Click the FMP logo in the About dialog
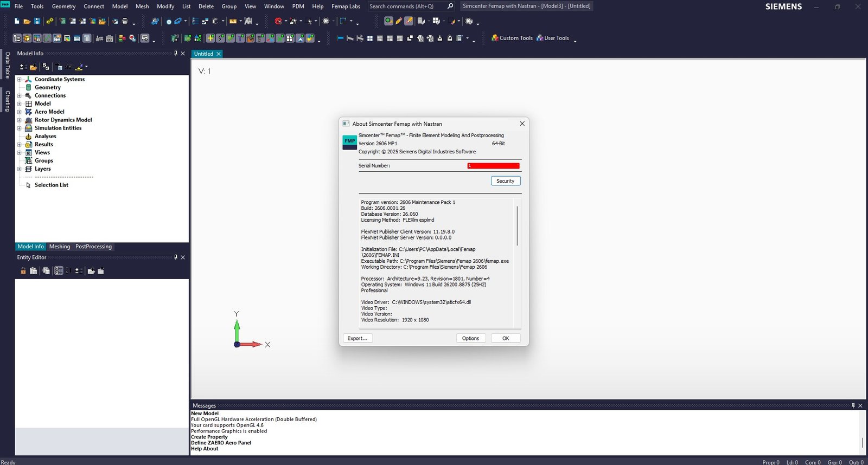868x465 pixels. click(349, 143)
